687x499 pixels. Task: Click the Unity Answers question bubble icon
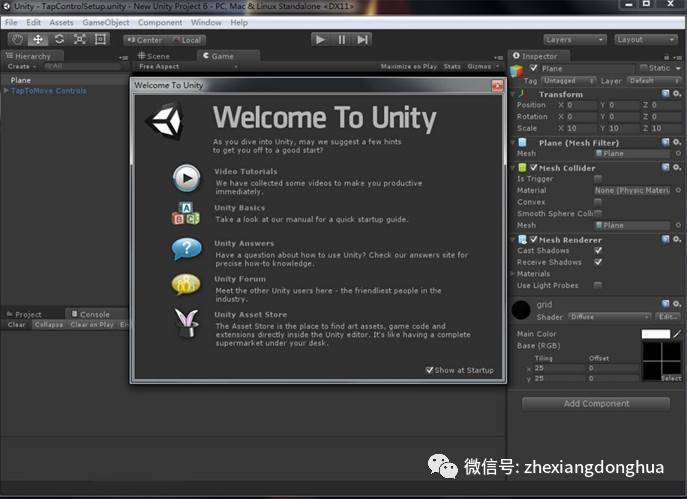point(187,249)
